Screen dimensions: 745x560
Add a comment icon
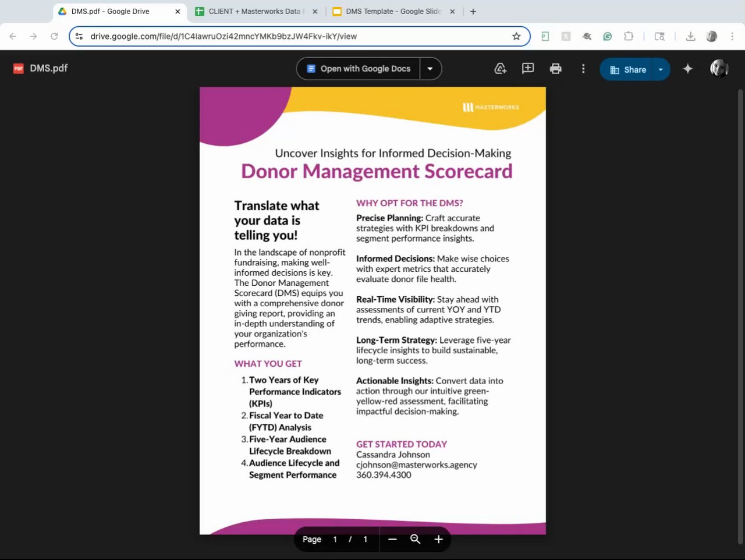(x=528, y=69)
